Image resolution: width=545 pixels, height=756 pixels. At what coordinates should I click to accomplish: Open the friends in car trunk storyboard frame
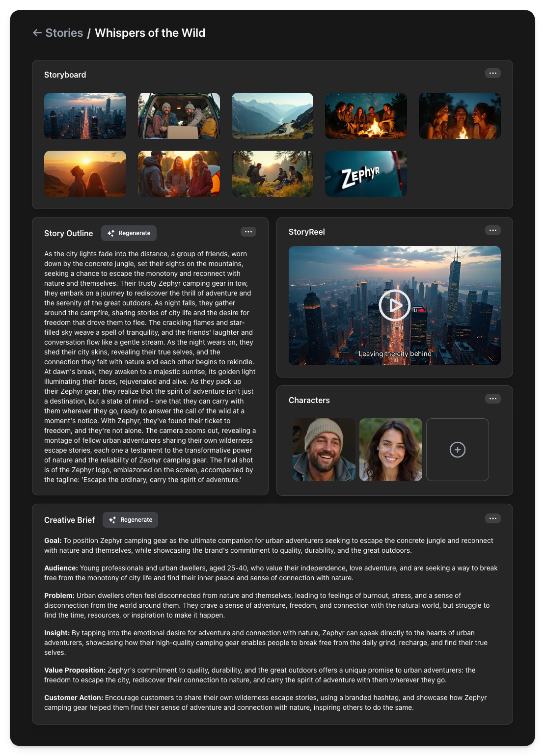(x=179, y=116)
